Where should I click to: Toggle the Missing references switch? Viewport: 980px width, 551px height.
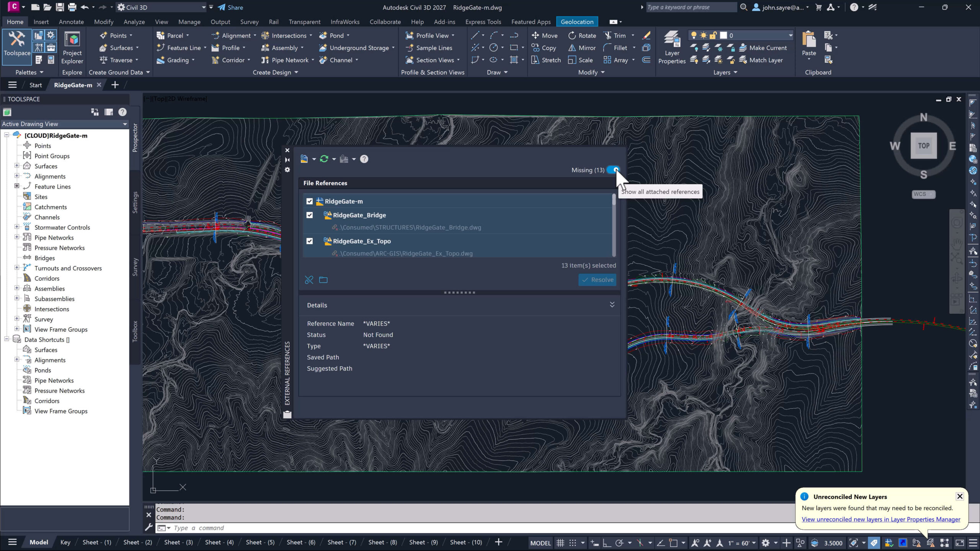click(x=613, y=170)
